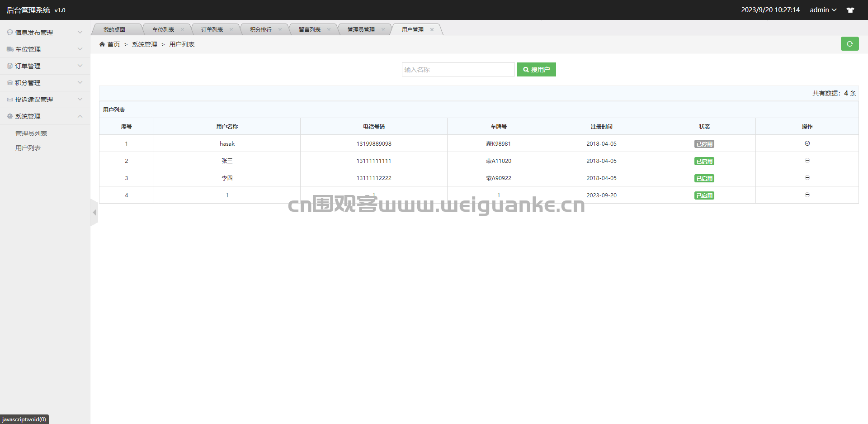Viewport: 868px width, 424px height.
Task: Open 用户列表 in the sidebar
Action: click(28, 148)
